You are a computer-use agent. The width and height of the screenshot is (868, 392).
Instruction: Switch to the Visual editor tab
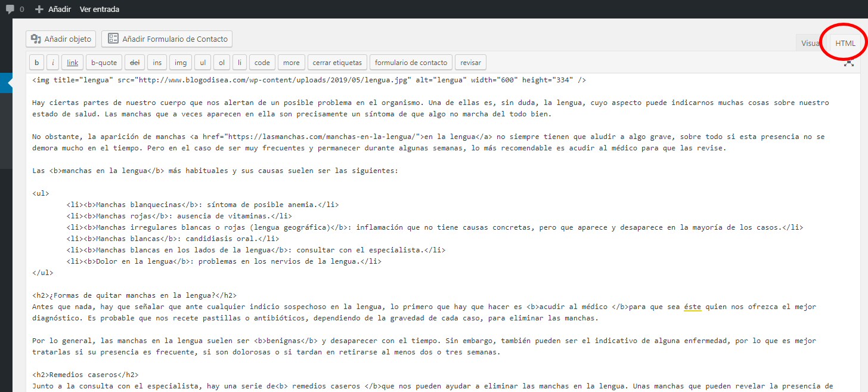click(810, 43)
